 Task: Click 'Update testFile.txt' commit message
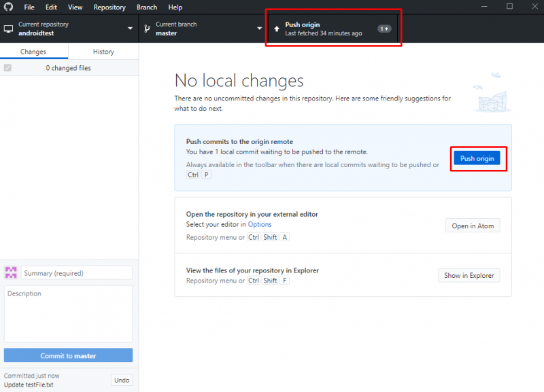click(x=29, y=385)
